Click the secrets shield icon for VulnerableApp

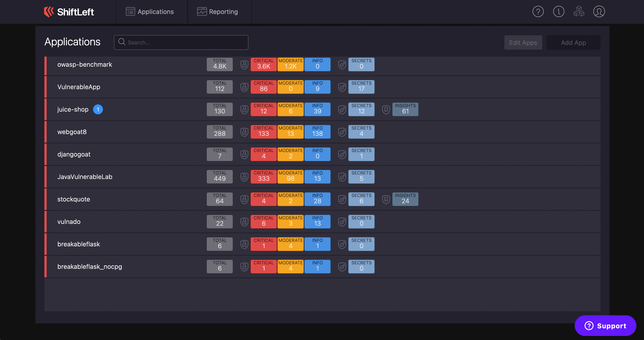(342, 87)
